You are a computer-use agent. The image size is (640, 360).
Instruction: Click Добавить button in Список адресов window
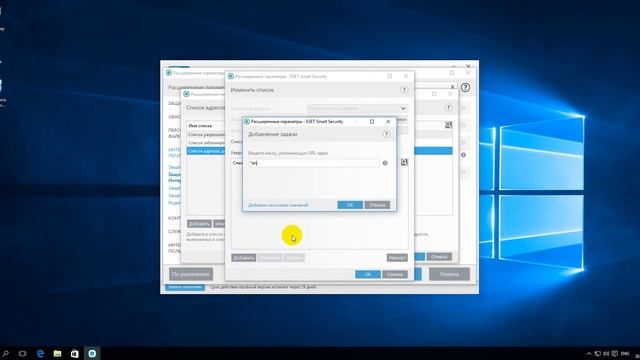199,224
